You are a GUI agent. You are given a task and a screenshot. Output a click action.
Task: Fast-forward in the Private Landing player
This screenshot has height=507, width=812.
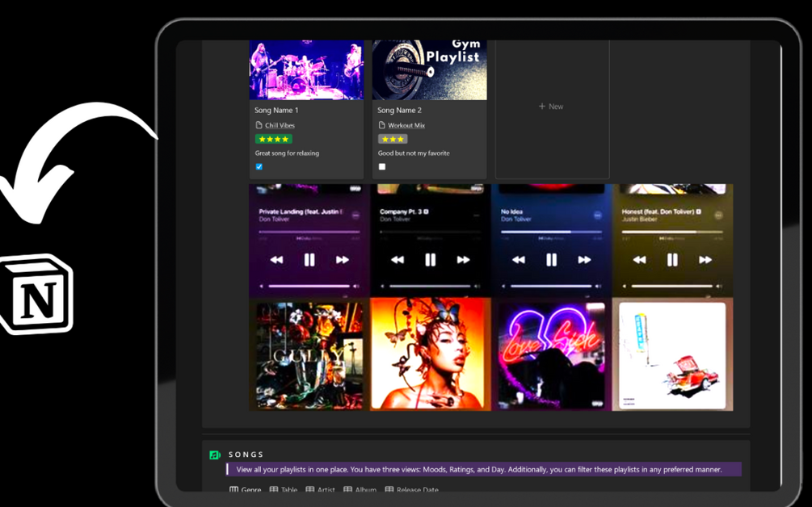pos(343,260)
